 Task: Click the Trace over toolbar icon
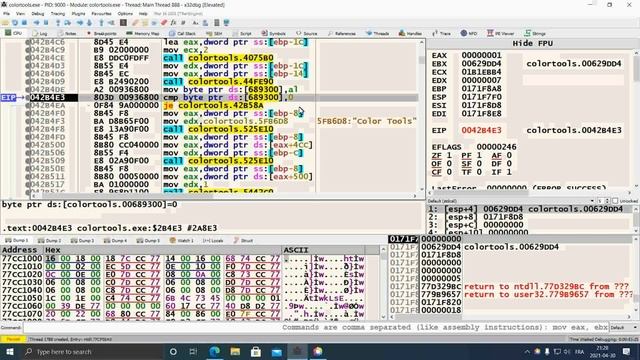coord(89,23)
